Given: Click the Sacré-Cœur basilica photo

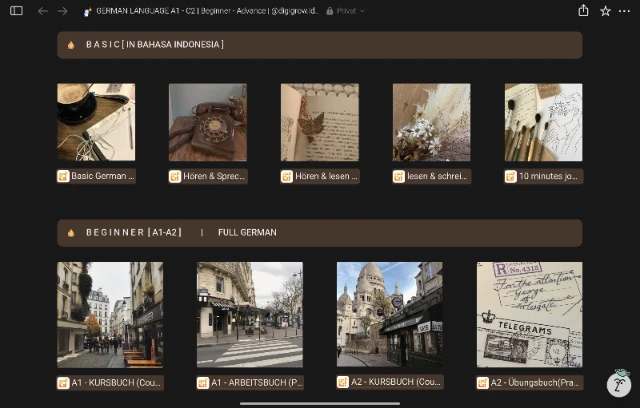Looking at the screenshot, I should pos(389,314).
